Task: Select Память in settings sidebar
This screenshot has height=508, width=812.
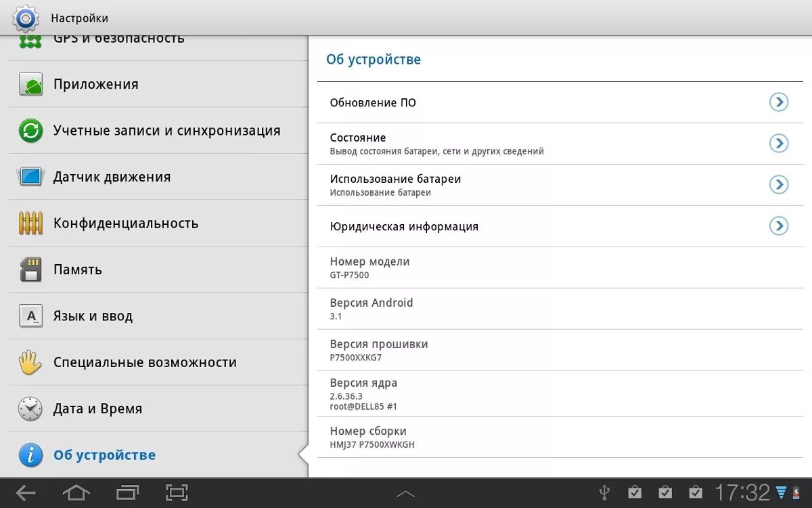Action: (x=158, y=270)
